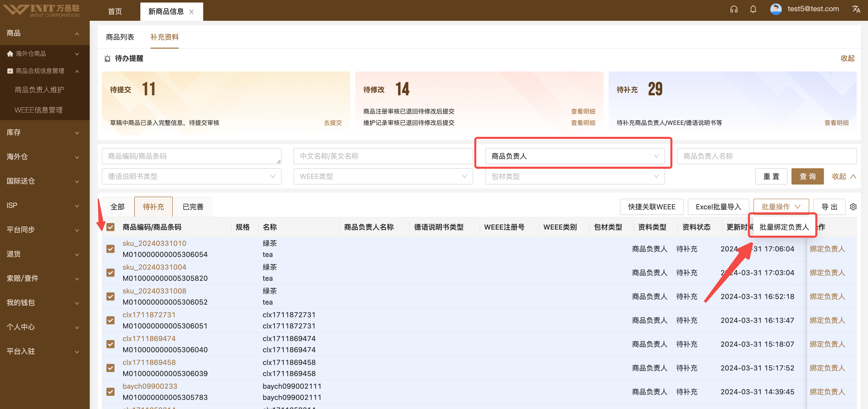
Task: Click 去提交 link in 待提交 card
Action: [x=333, y=123]
